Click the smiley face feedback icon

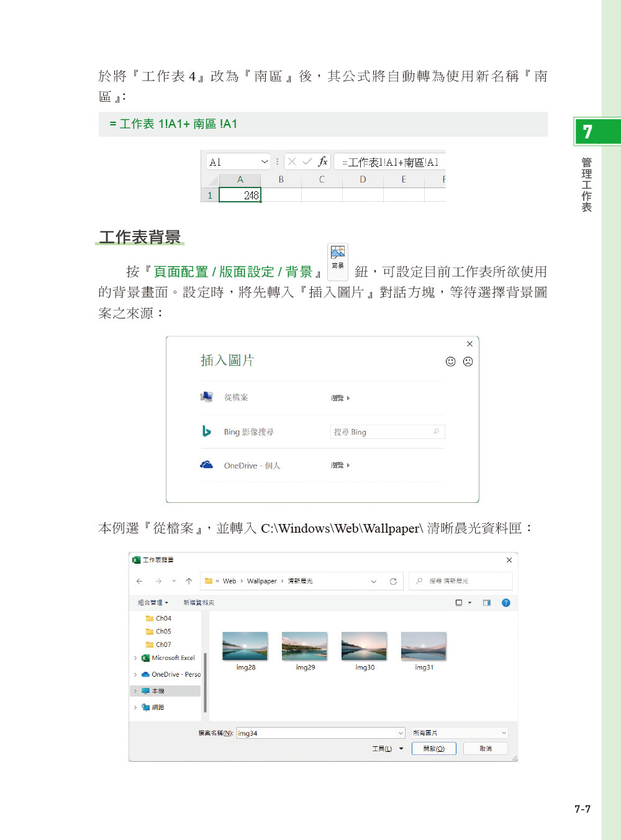451,361
